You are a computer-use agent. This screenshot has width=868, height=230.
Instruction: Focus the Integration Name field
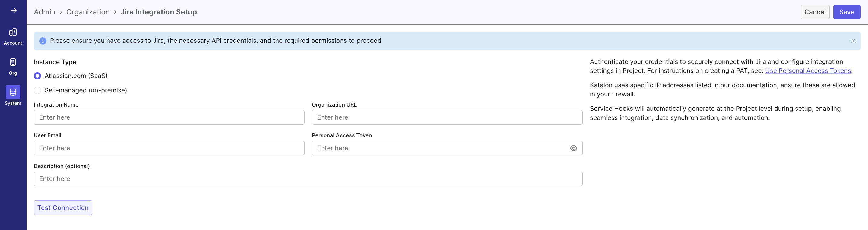click(x=169, y=118)
